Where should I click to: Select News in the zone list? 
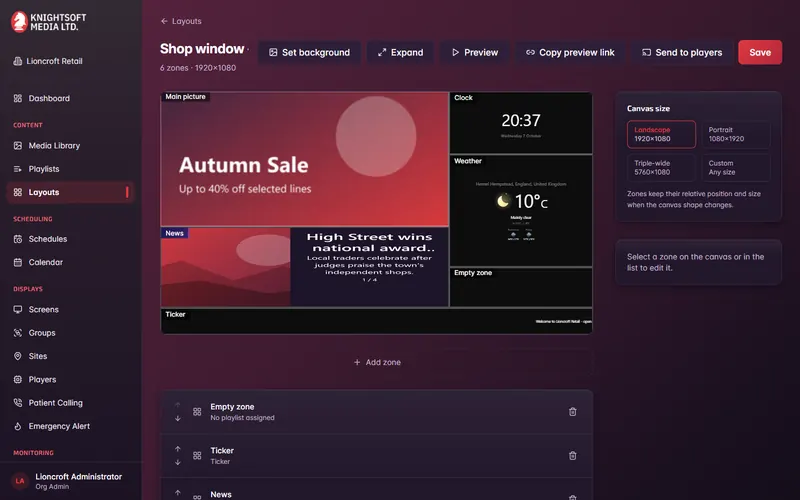pyautogui.click(x=377, y=489)
